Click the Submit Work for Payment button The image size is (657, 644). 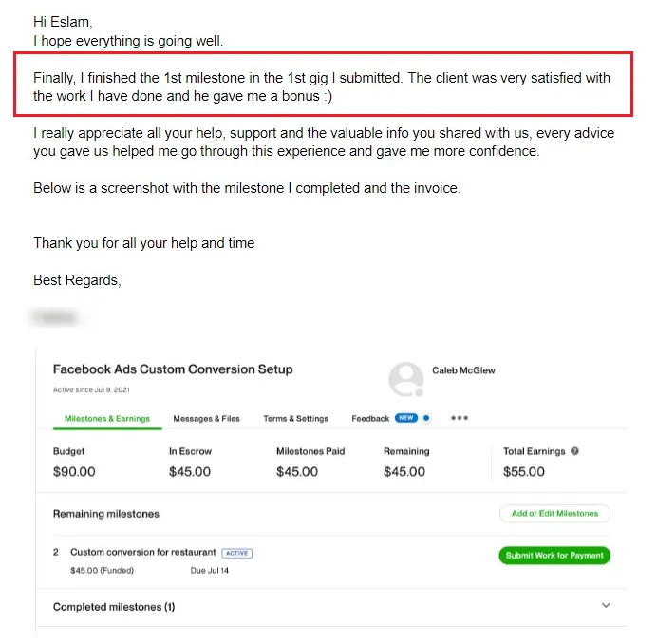554,556
